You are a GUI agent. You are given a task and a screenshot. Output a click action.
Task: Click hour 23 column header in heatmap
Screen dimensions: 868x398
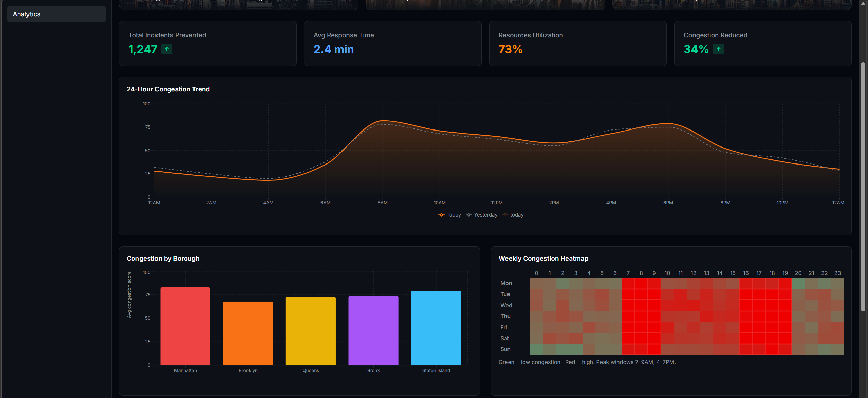837,273
